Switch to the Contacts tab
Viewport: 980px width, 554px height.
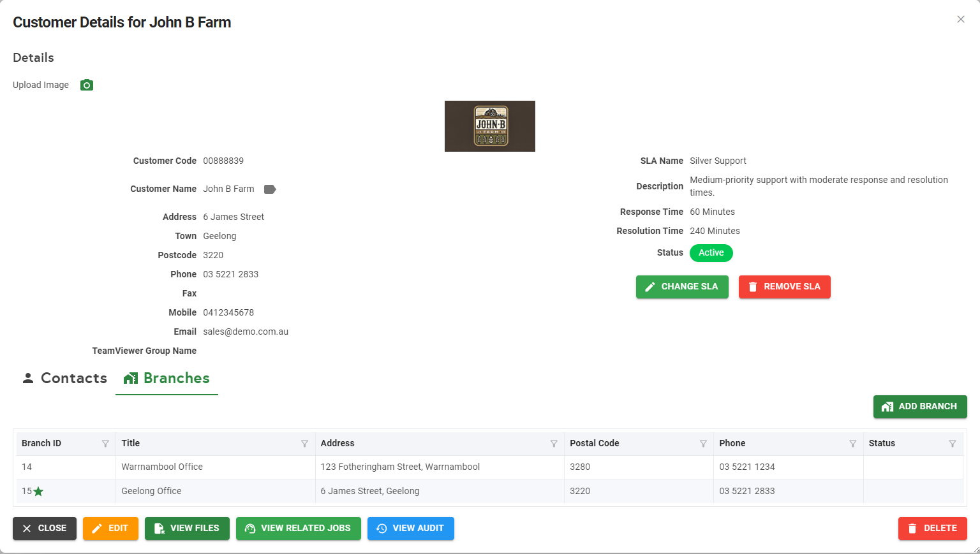(x=64, y=378)
